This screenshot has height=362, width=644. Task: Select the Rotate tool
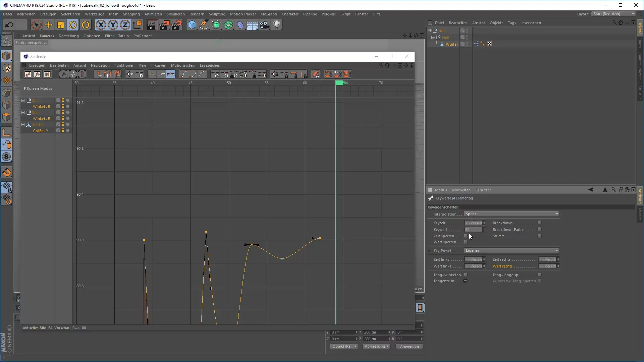click(x=73, y=25)
